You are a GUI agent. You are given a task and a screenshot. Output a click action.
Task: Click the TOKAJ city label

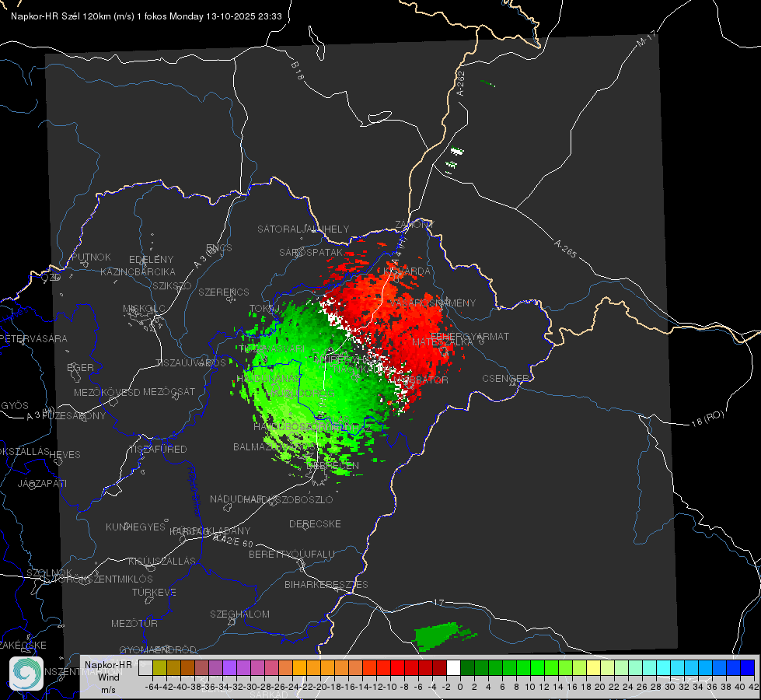tap(265, 309)
